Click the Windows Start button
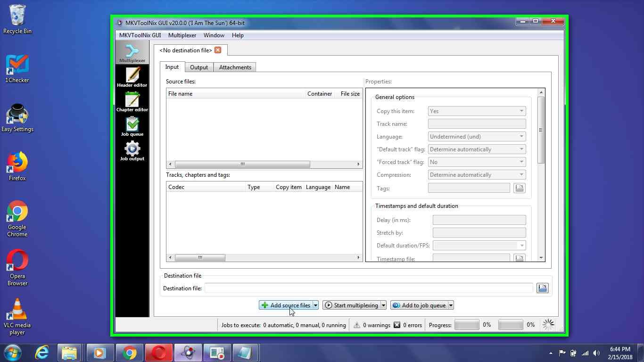 point(13,353)
